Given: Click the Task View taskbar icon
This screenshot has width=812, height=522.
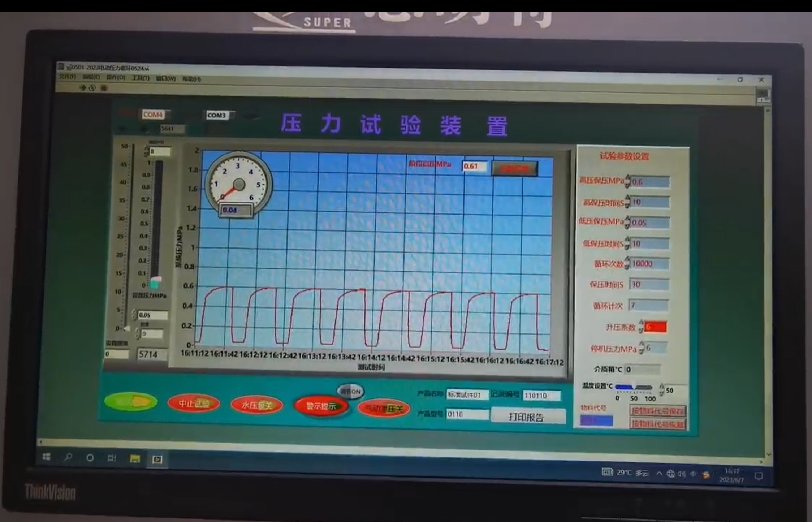Looking at the screenshot, I should 112,458.
